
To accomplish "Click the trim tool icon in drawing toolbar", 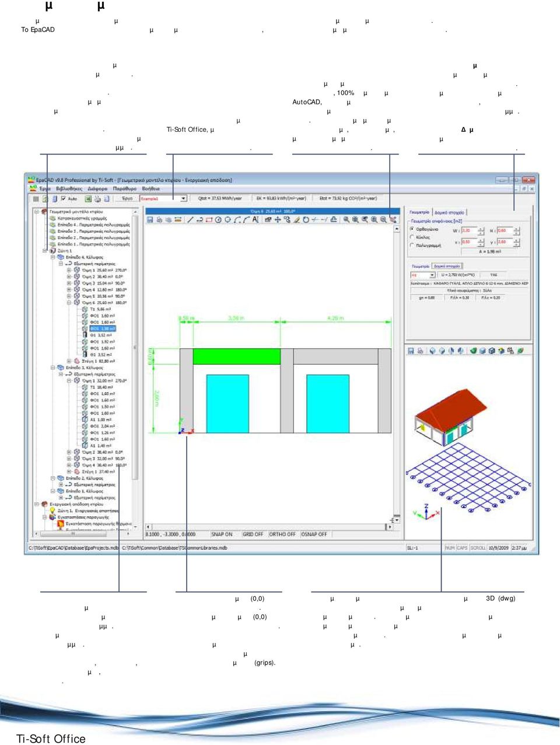I will pyautogui.click(x=314, y=219).
